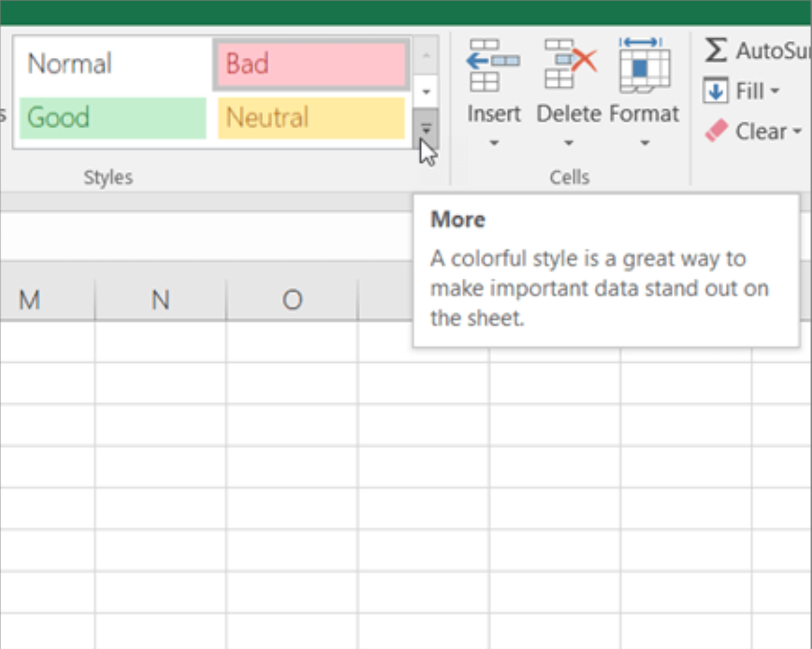812x649 pixels.
Task: Click the AutoSum sigma icon
Action: coord(715,50)
